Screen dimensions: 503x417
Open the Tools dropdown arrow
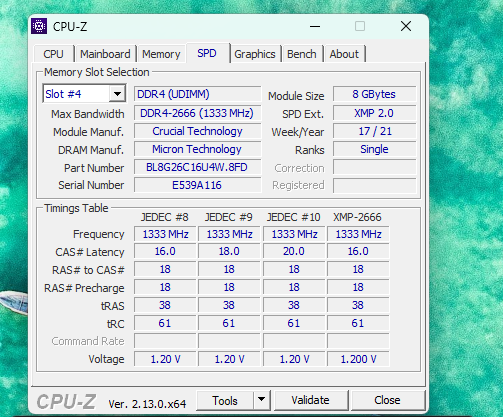coord(262,399)
